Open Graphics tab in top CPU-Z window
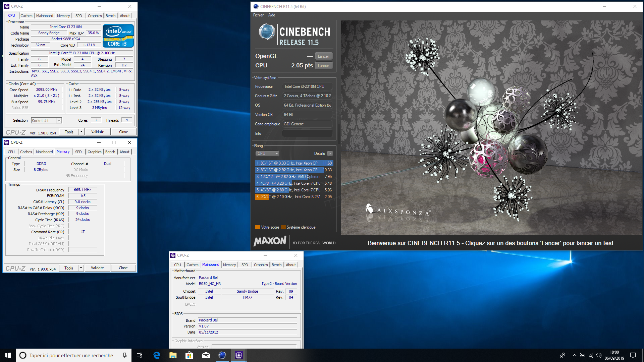This screenshot has height=362, width=644. tap(95, 16)
